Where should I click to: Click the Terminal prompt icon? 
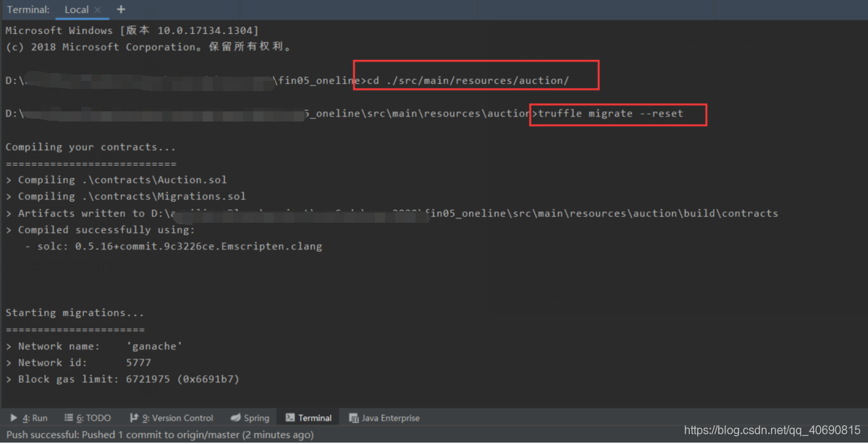point(290,418)
